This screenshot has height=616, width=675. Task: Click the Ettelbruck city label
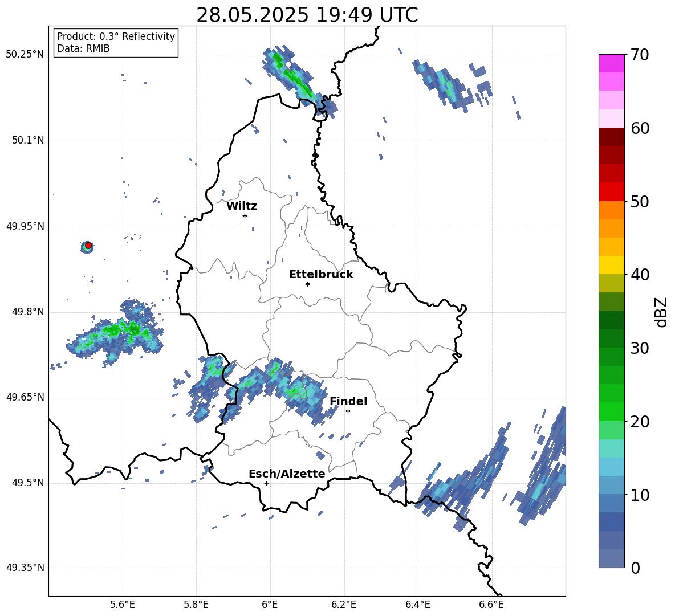tap(321, 275)
